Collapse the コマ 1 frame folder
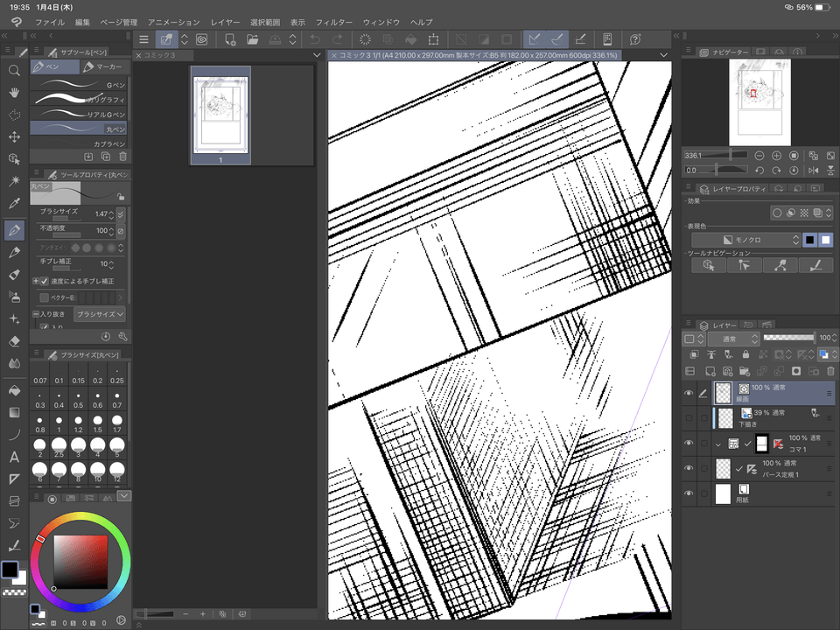 point(718,444)
